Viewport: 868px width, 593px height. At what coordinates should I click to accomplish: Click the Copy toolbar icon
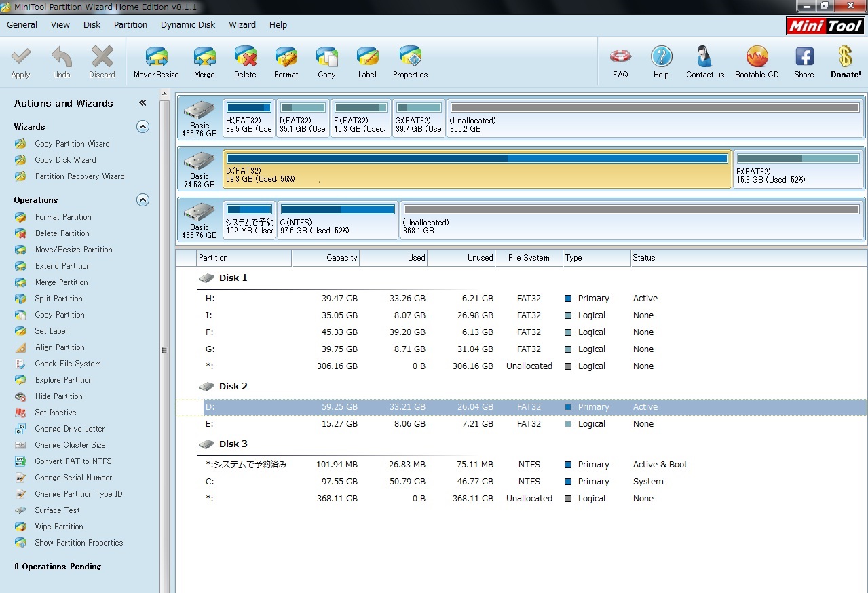tap(326, 62)
